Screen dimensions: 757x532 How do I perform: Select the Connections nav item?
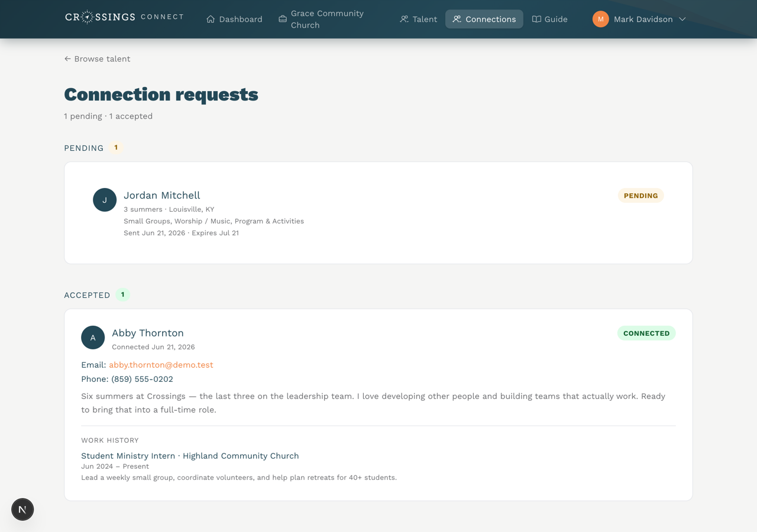click(x=484, y=20)
